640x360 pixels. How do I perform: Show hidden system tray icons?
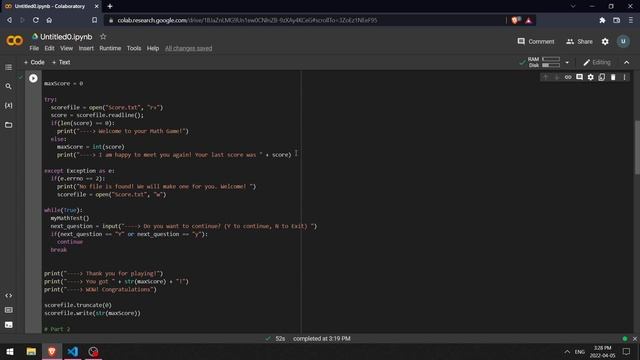click(x=567, y=351)
